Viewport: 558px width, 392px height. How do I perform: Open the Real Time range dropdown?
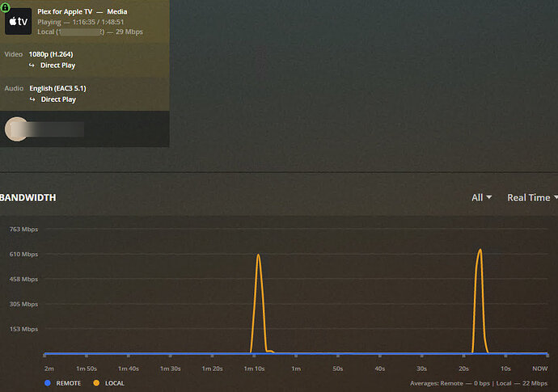click(532, 198)
